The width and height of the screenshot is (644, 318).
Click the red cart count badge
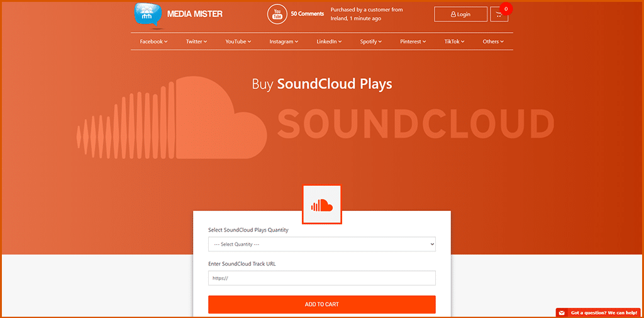point(506,9)
